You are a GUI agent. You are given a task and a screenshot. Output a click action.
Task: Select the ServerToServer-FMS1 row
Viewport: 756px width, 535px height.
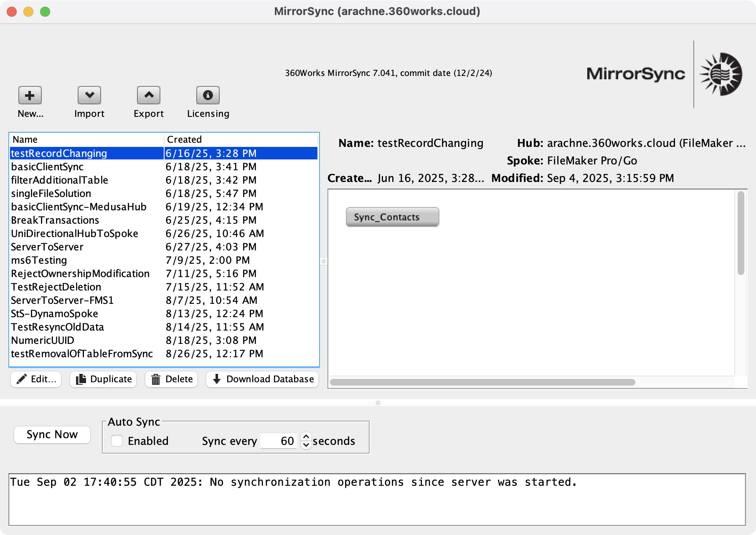pos(164,300)
